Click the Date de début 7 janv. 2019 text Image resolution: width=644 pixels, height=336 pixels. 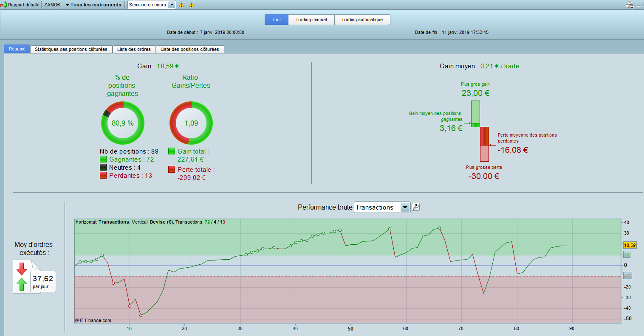206,32
